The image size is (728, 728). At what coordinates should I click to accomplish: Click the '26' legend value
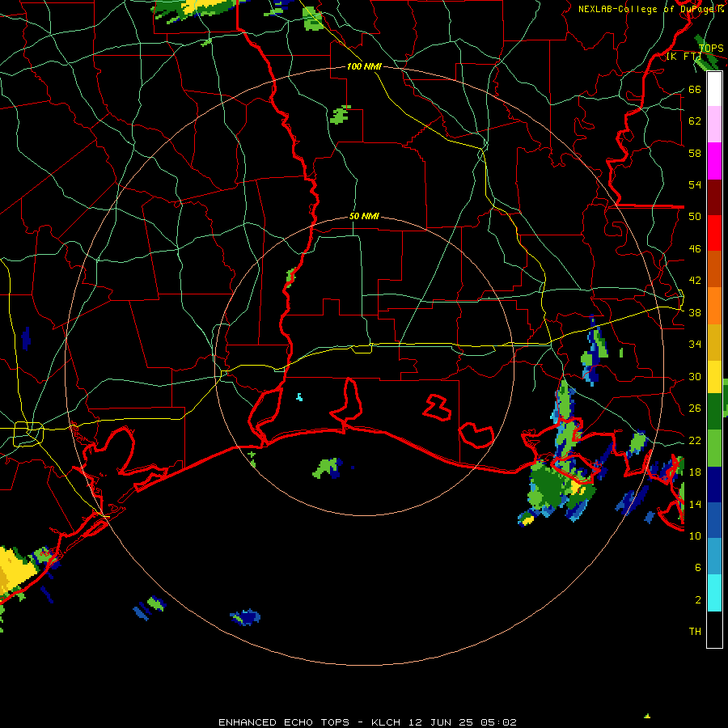tap(695, 408)
